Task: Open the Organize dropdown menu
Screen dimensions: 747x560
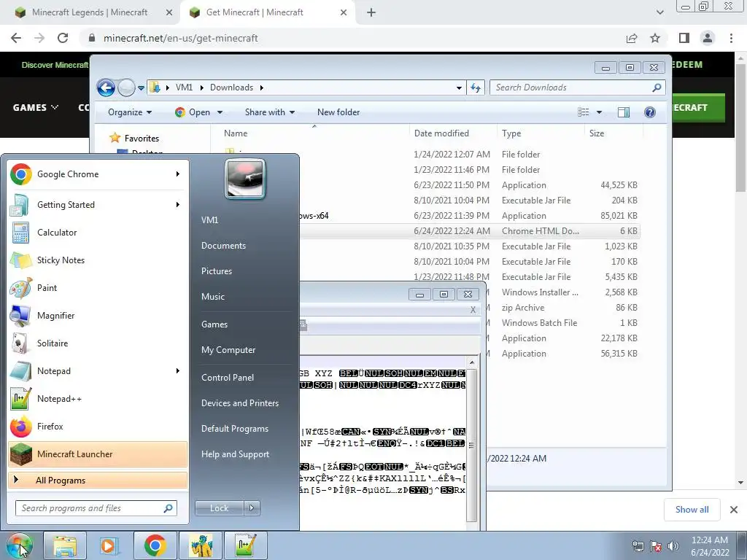Action: [x=130, y=112]
